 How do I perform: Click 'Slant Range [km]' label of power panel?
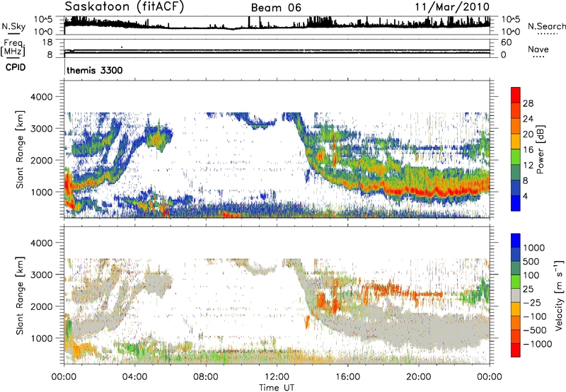pos(20,149)
